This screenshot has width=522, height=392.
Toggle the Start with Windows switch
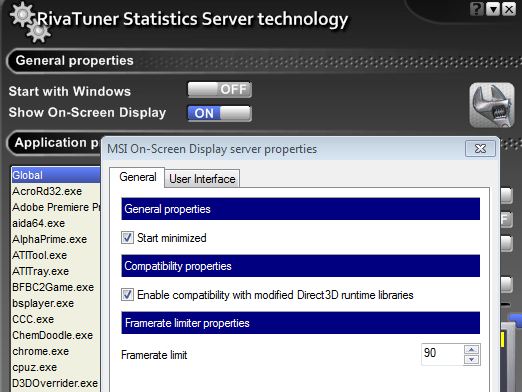[220, 90]
